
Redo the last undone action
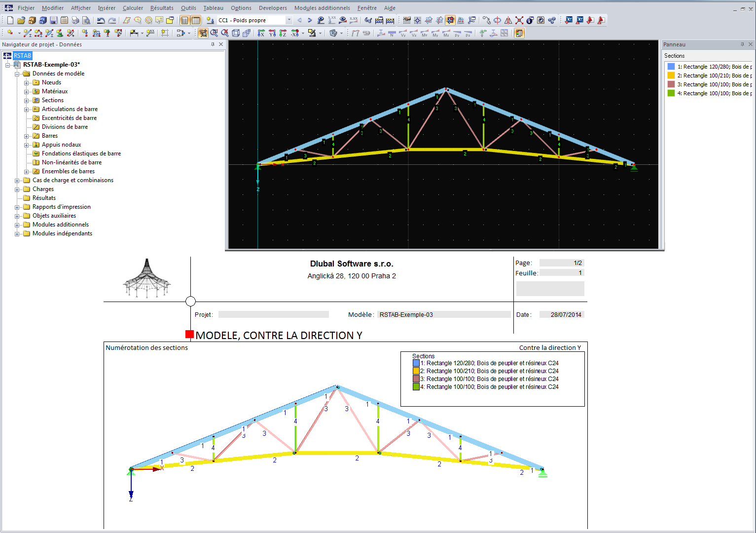click(x=112, y=20)
